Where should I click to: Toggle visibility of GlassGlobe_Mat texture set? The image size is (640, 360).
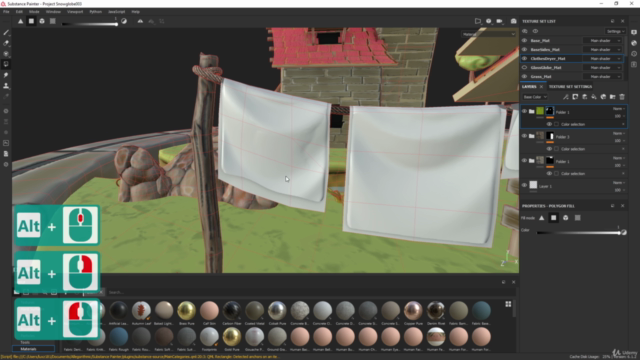click(524, 67)
